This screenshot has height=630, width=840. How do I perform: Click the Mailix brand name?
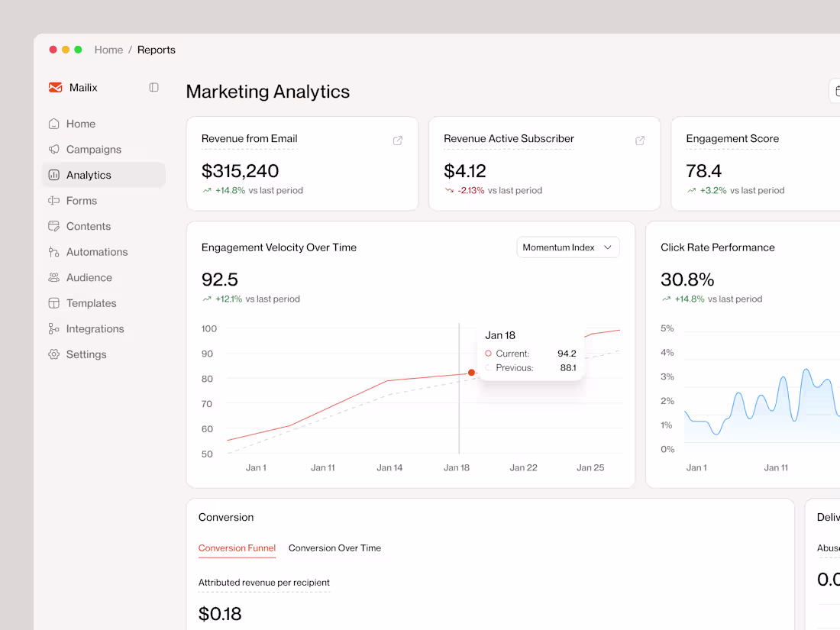(83, 87)
